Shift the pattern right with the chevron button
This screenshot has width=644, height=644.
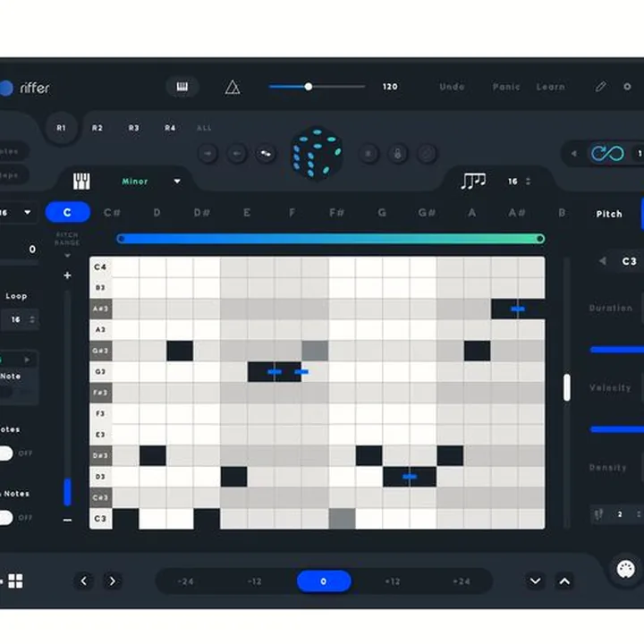coord(112,580)
